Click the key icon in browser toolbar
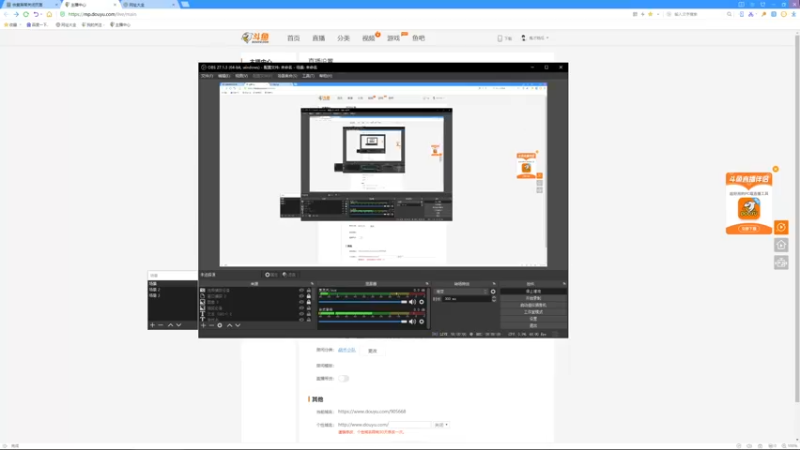800x450 pixels. coord(764,14)
